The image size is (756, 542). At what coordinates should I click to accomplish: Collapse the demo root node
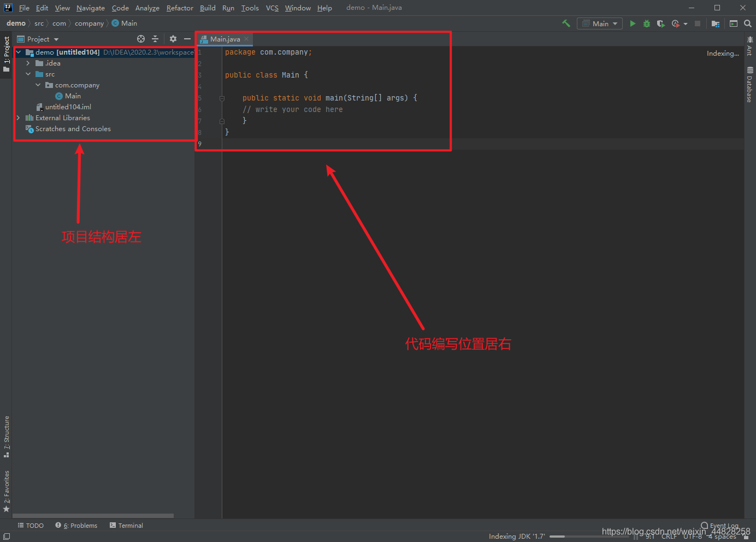pyautogui.click(x=19, y=52)
